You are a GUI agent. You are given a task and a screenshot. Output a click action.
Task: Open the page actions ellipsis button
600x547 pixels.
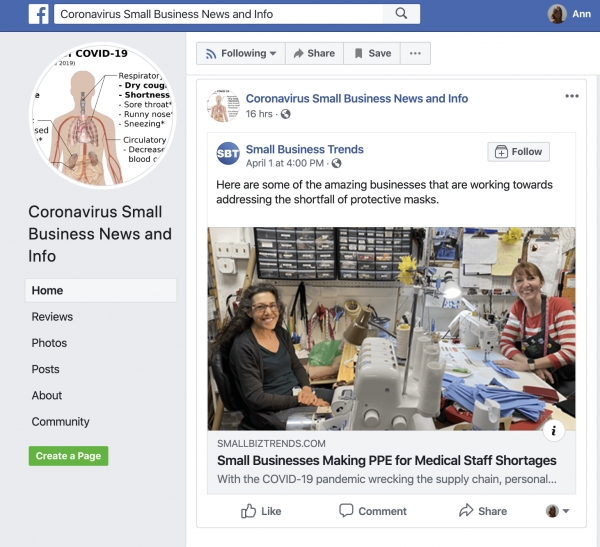click(415, 53)
